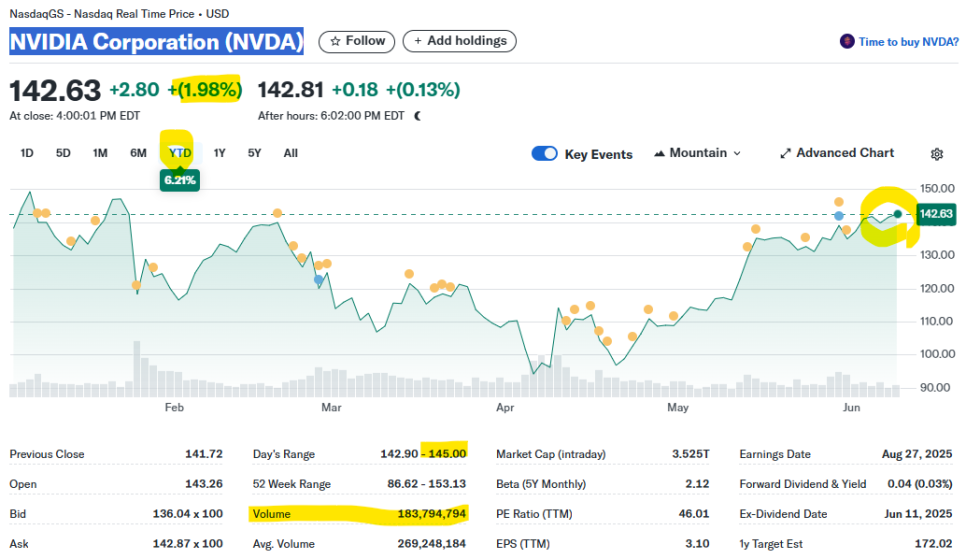The width and height of the screenshot is (966, 559).
Task: Click the current price dot on chart line
Action: pos(898,214)
